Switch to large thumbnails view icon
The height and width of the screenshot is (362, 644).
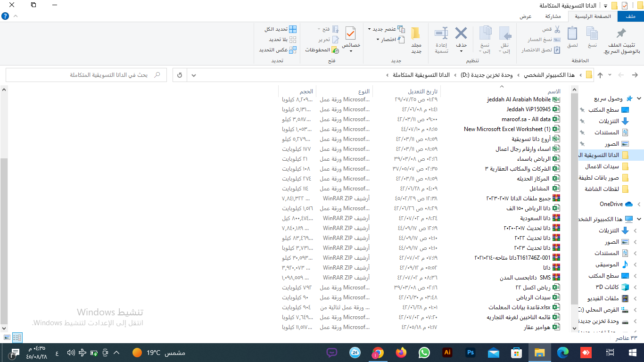[x=7, y=337]
